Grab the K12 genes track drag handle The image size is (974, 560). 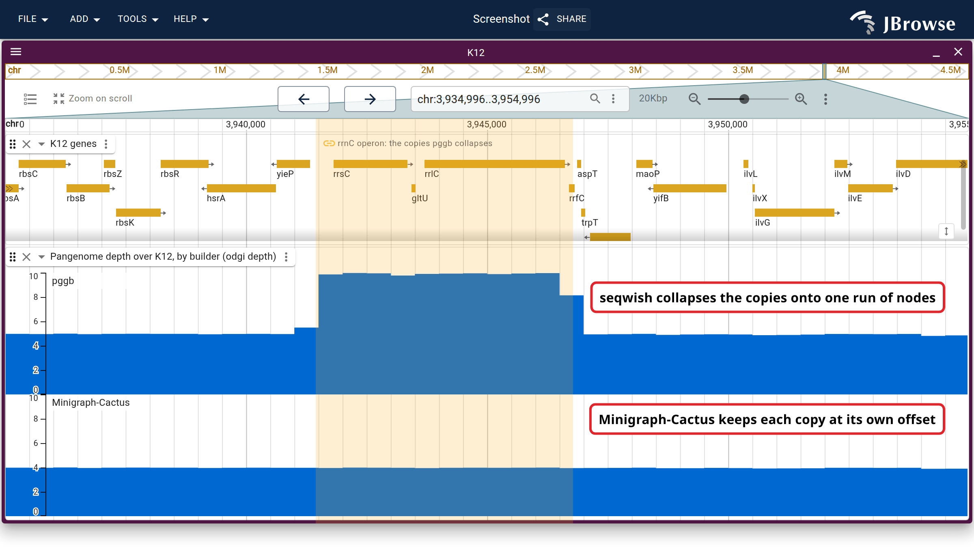pyautogui.click(x=13, y=144)
